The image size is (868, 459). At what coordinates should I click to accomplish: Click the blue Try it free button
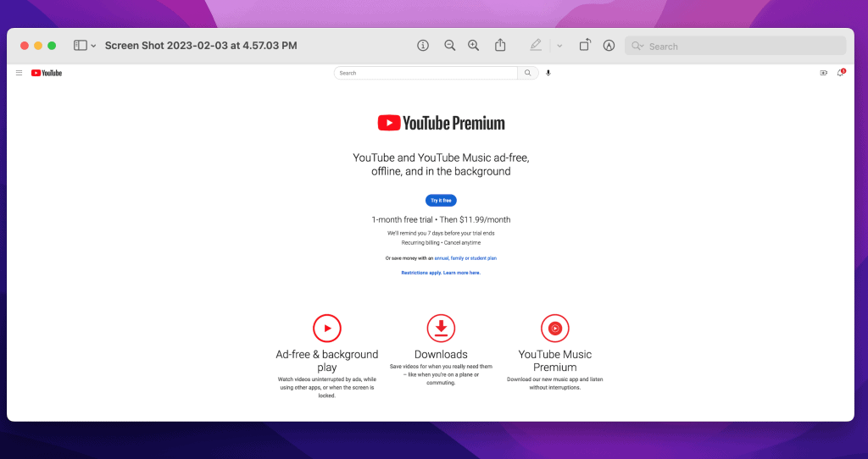[x=441, y=200]
